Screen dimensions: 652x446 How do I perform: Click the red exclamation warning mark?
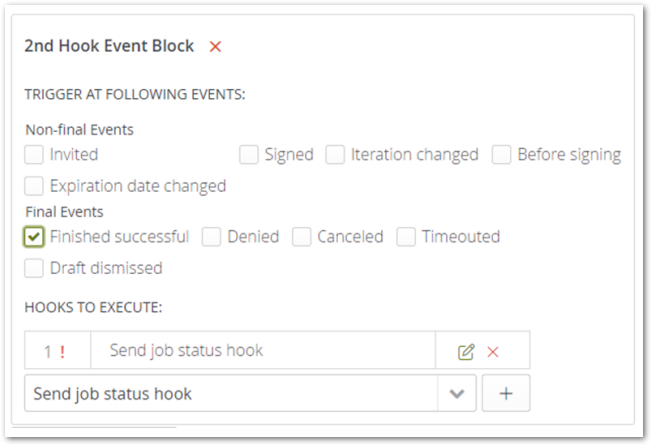coord(62,351)
